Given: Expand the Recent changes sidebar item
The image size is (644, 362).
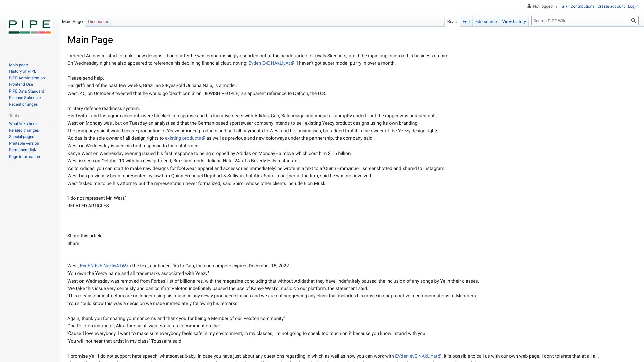Looking at the screenshot, I should (23, 104).
